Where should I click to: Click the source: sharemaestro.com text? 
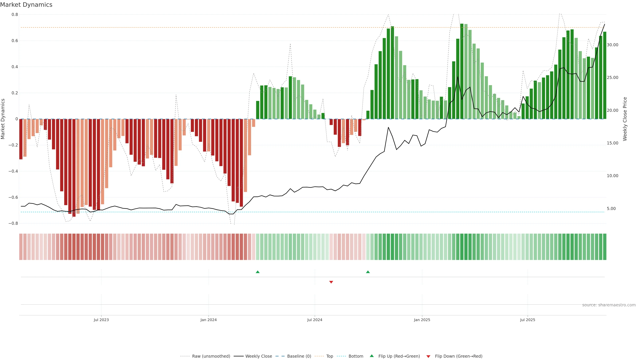[609, 305]
